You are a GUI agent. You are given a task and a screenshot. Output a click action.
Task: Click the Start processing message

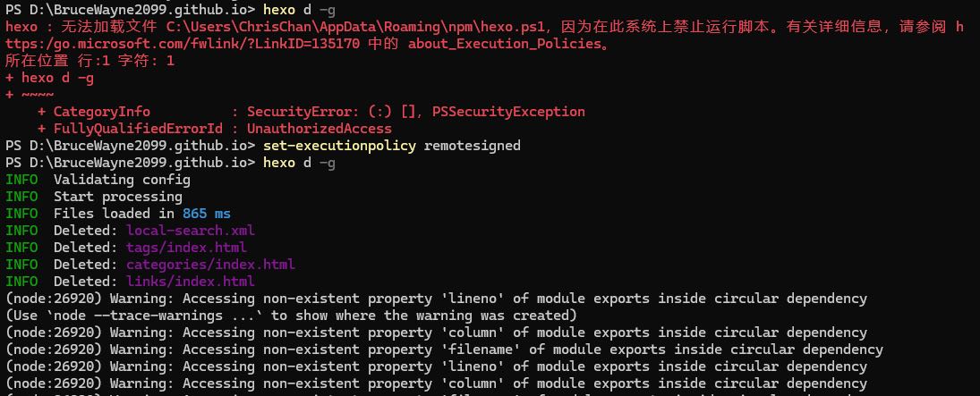click(x=117, y=197)
